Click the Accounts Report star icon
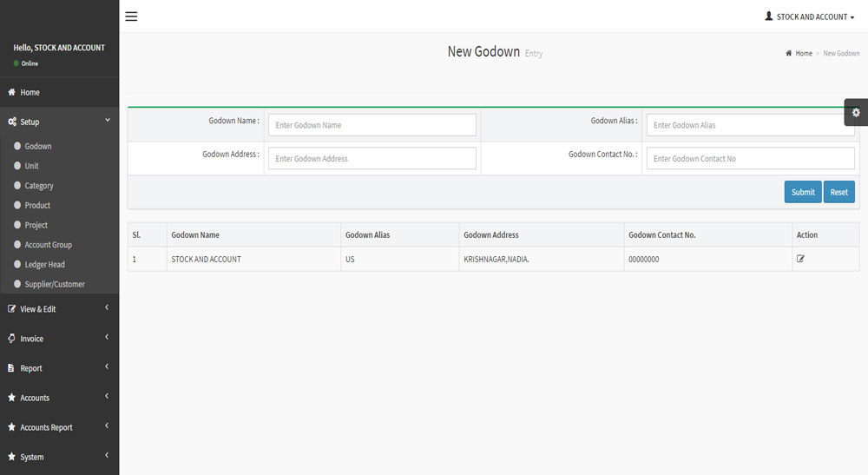This screenshot has width=868, height=475. [x=11, y=427]
